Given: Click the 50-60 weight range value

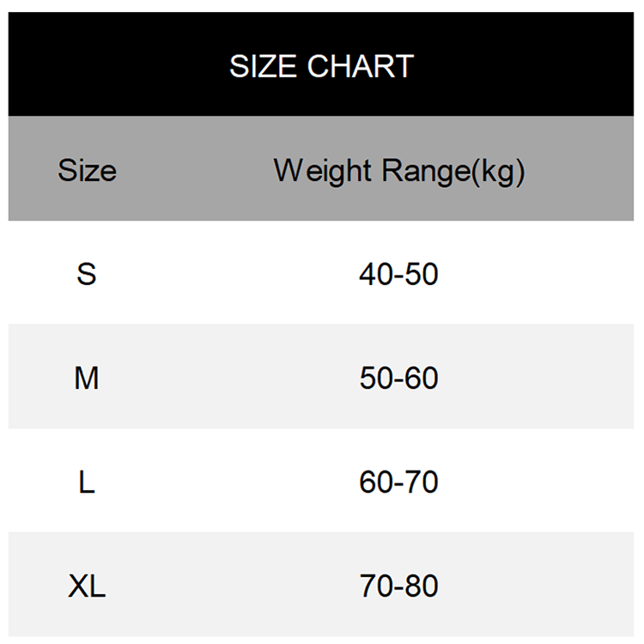Looking at the screenshot, I should coord(398,378).
